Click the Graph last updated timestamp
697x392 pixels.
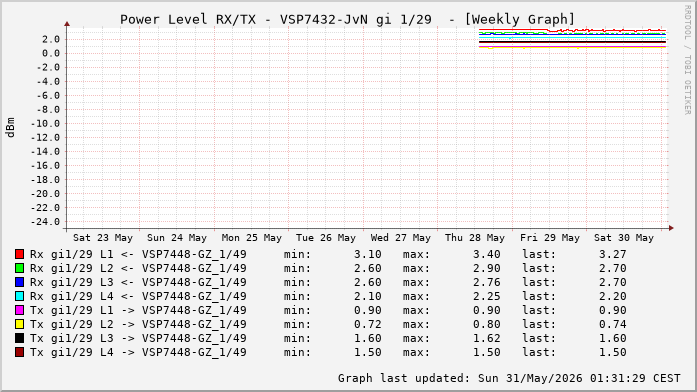pyautogui.click(x=509, y=378)
